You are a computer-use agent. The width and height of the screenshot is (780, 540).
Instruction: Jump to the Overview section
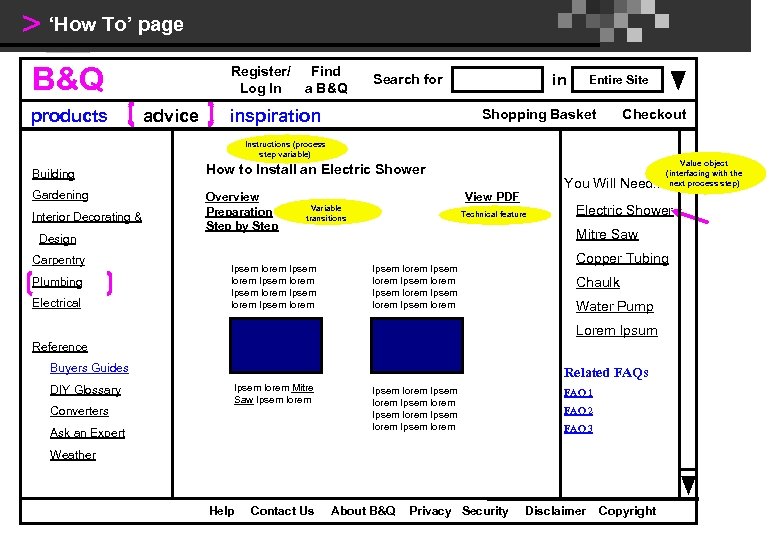tap(232, 197)
